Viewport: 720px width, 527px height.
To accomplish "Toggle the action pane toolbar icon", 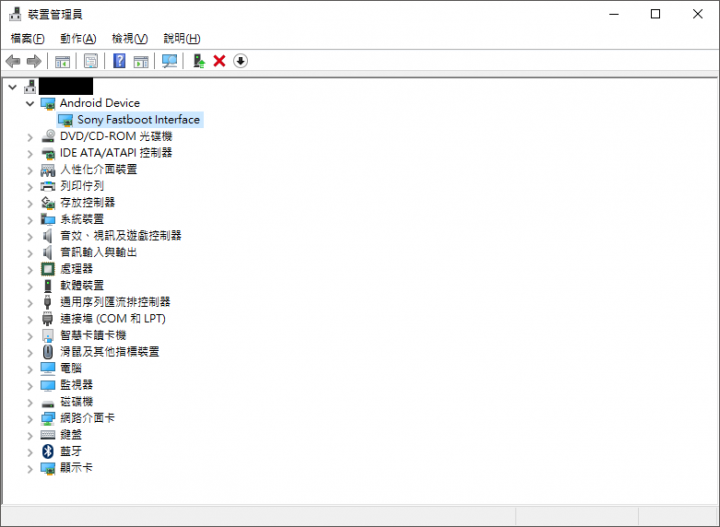I will point(141,61).
